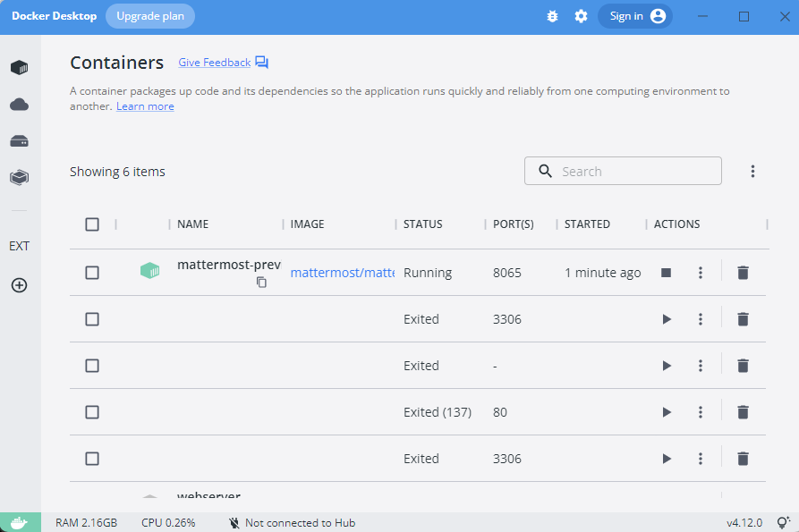Open the Containers sidebar section

pyautogui.click(x=20, y=67)
